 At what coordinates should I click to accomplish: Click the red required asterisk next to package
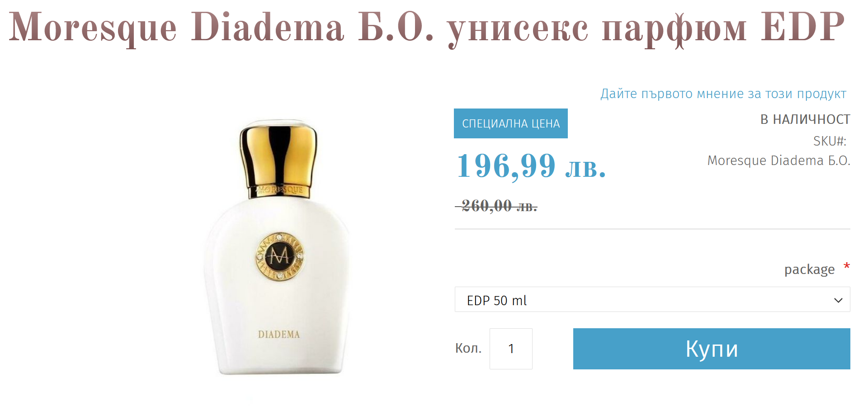tap(847, 266)
